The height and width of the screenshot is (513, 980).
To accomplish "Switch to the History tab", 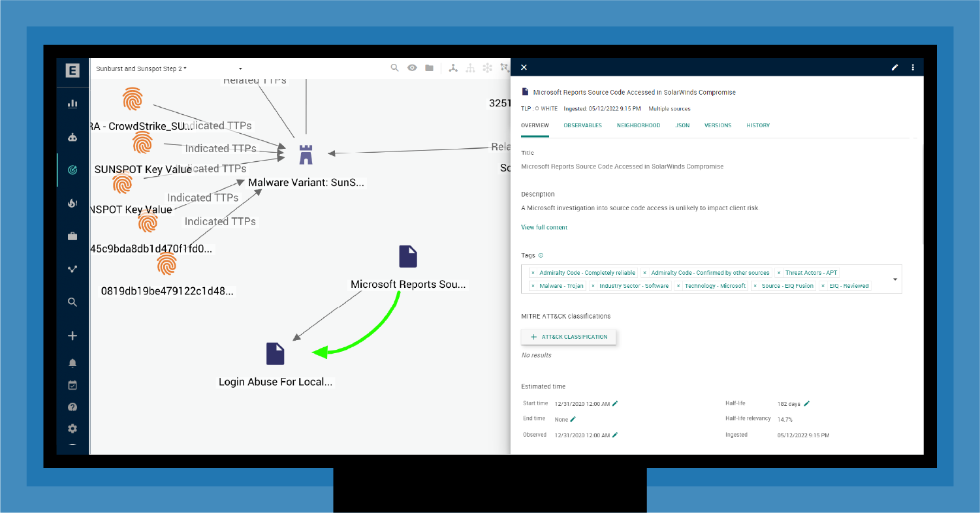I will (x=758, y=125).
